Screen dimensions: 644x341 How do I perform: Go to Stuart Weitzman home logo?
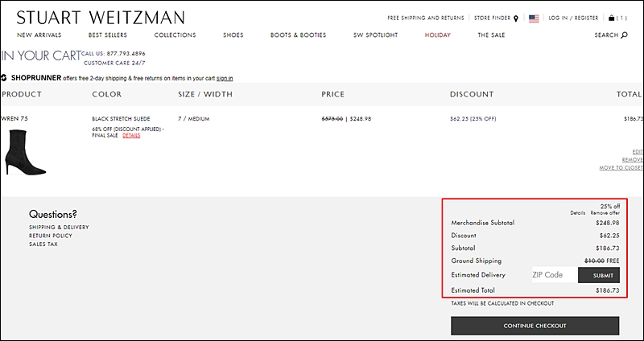(101, 18)
